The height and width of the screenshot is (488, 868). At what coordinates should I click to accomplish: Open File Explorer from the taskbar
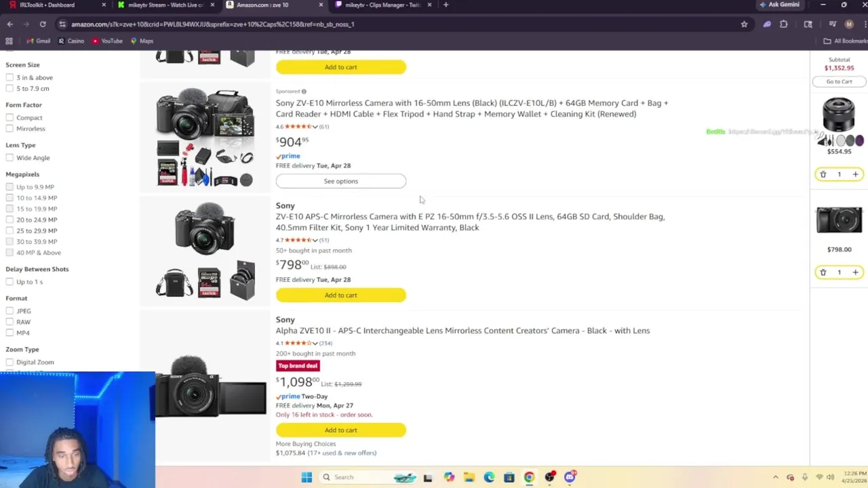[x=469, y=477]
